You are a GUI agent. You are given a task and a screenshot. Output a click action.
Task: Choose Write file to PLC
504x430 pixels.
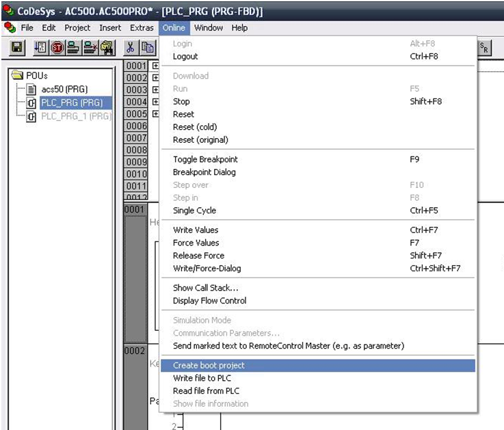tap(203, 378)
